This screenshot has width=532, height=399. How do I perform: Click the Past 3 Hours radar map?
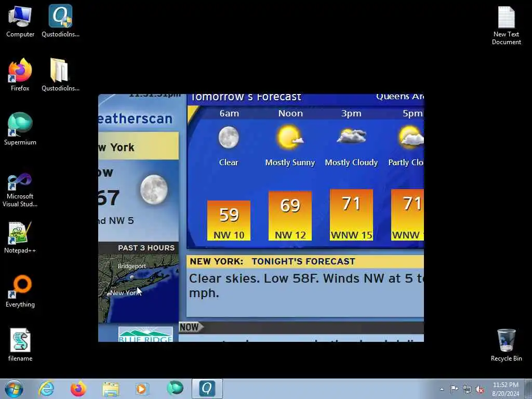click(x=138, y=288)
